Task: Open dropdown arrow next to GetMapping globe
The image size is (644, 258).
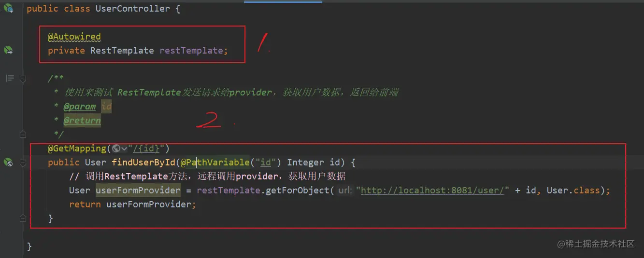Action: coord(124,148)
